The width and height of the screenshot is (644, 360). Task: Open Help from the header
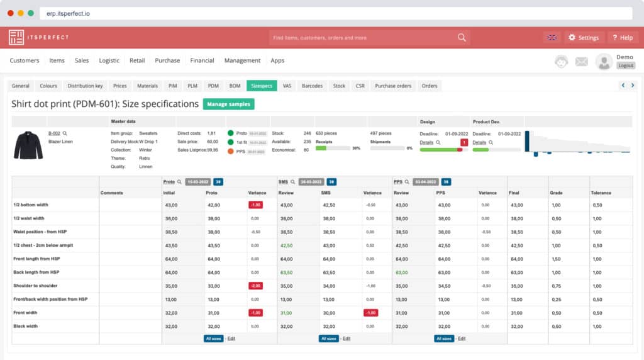tap(623, 37)
